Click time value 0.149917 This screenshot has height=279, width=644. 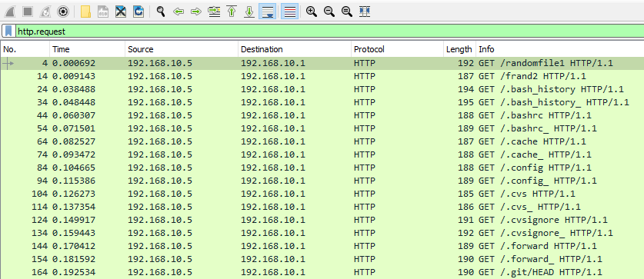pyautogui.click(x=74, y=220)
